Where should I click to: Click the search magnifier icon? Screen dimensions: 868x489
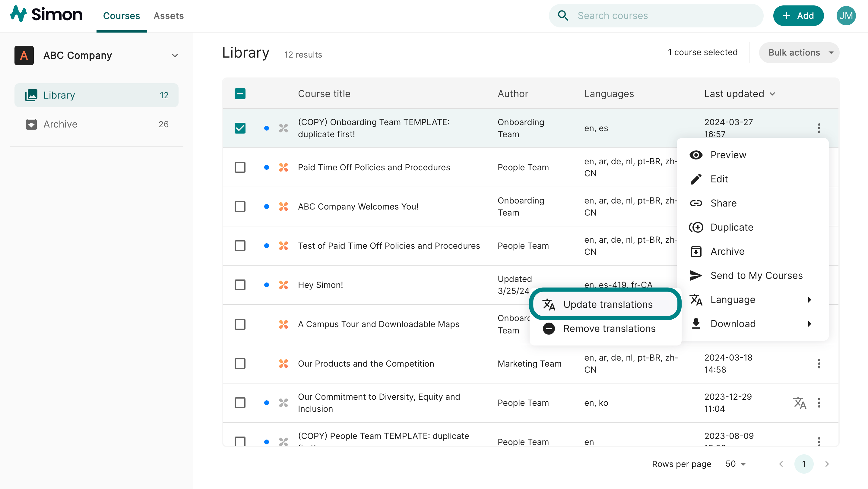[x=563, y=15]
